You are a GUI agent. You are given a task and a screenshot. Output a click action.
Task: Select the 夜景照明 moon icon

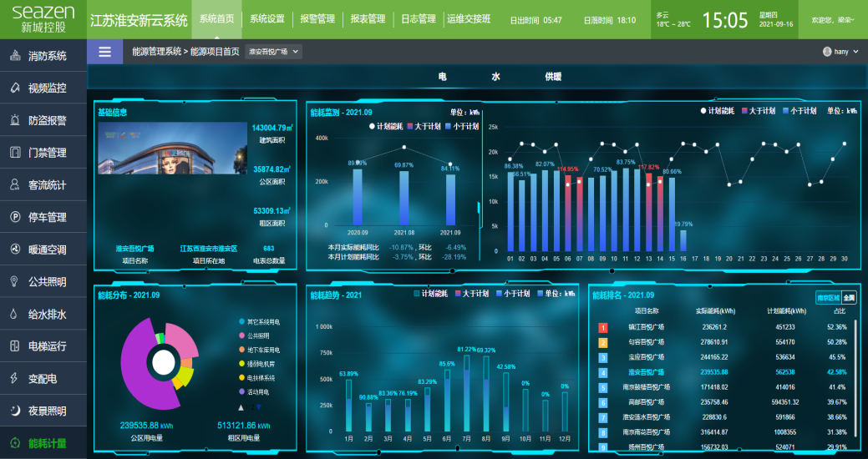tap(14, 411)
